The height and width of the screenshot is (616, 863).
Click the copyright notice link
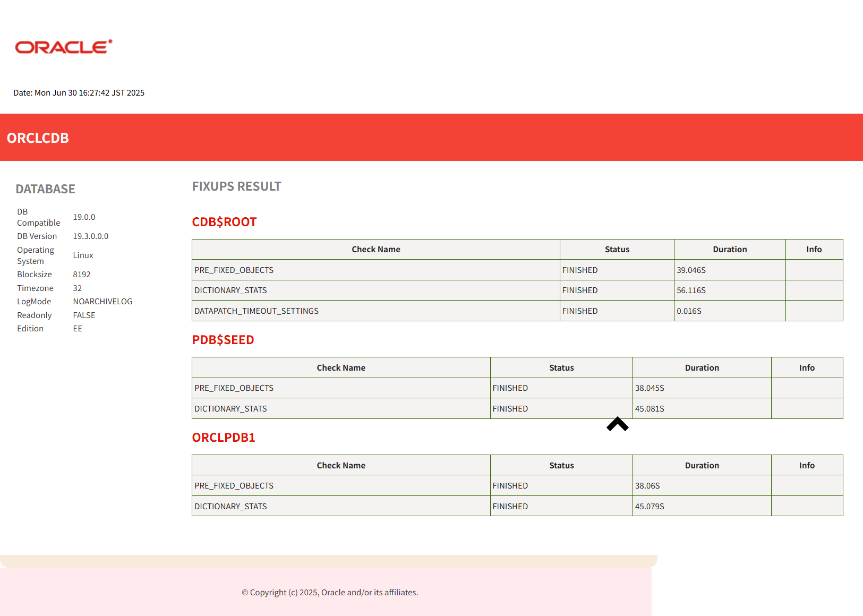click(330, 592)
